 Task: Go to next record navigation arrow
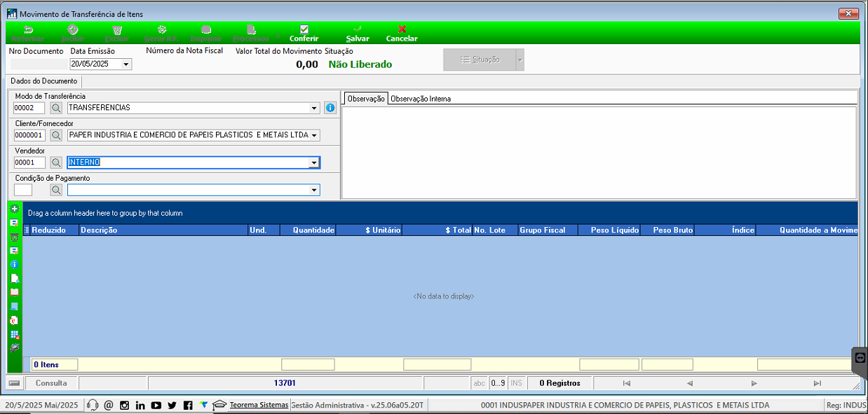754,383
